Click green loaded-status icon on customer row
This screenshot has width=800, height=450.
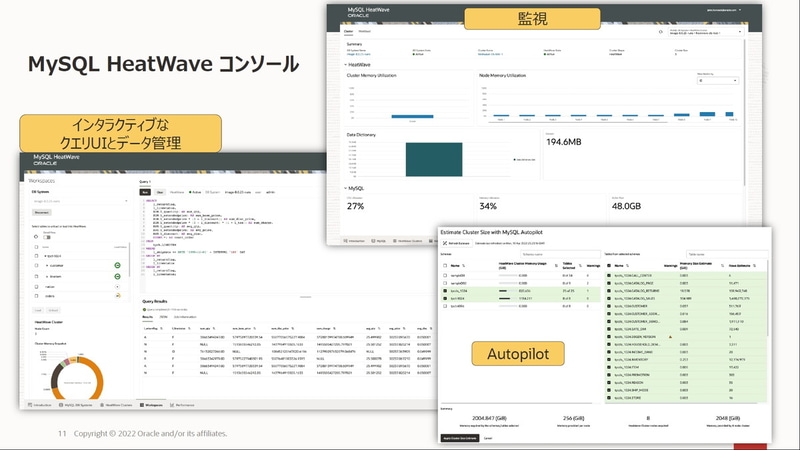click(x=117, y=265)
